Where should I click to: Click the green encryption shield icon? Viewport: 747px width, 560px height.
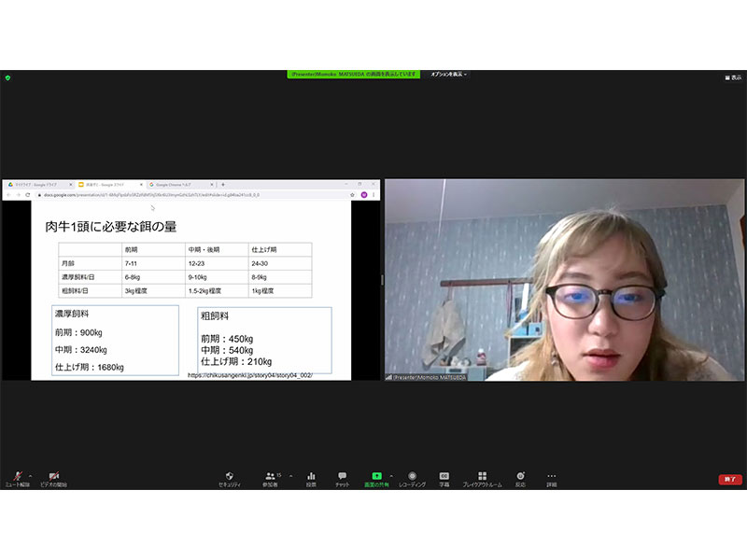pyautogui.click(x=7, y=77)
